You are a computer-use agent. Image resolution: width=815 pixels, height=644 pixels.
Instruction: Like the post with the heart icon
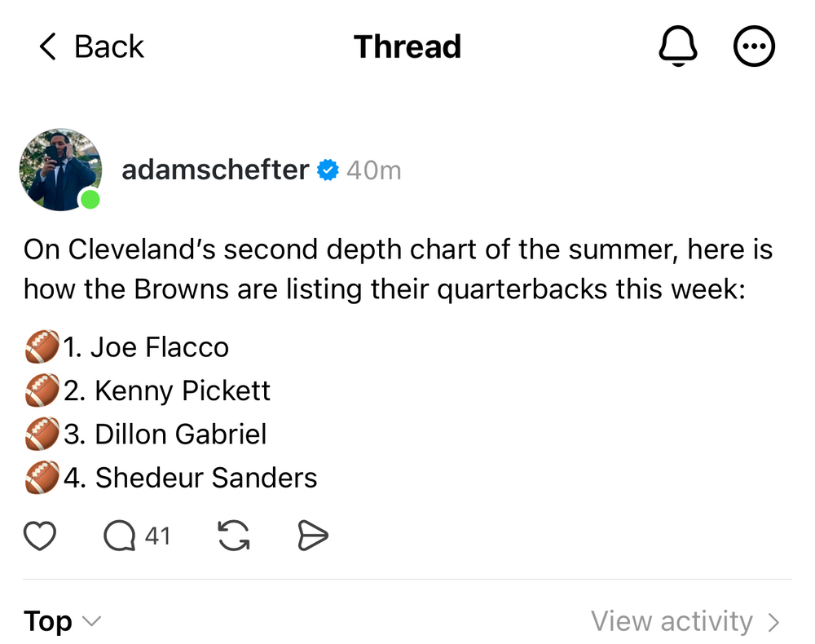tap(40, 536)
